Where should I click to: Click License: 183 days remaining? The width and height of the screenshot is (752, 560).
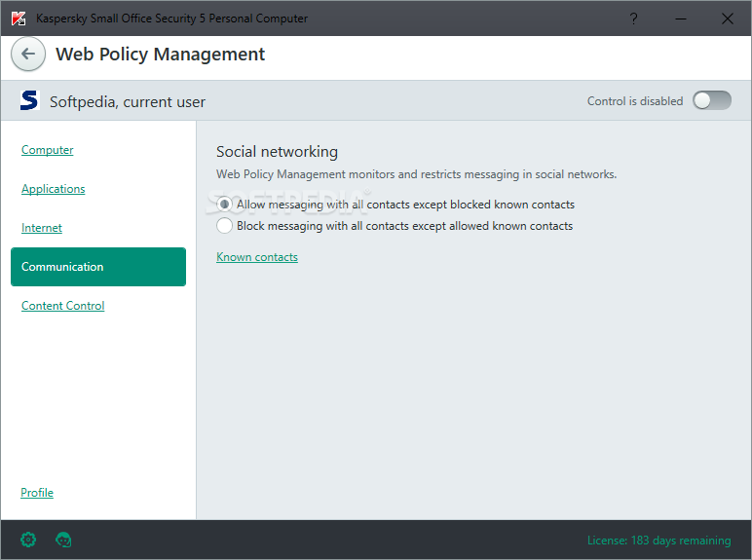(658, 541)
